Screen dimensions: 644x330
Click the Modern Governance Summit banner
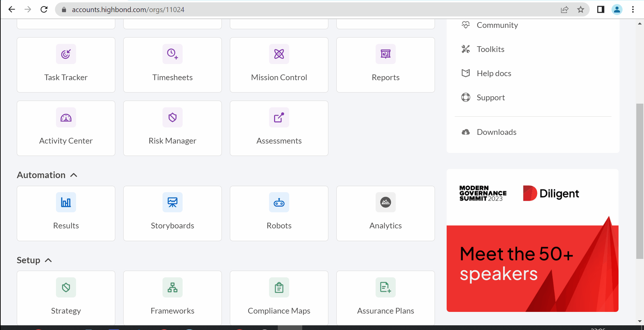tap(532, 240)
